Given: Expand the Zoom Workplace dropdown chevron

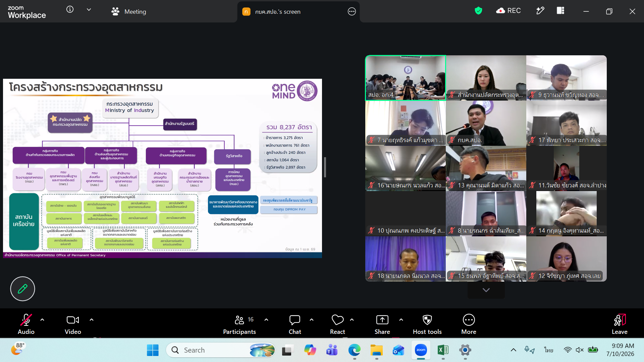Looking at the screenshot, I should click(x=89, y=10).
